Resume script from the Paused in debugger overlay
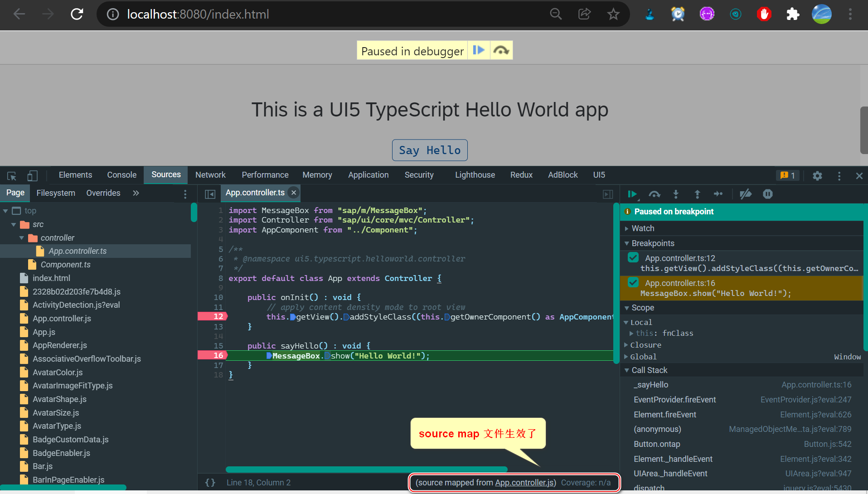This screenshot has width=868, height=494. (x=479, y=50)
